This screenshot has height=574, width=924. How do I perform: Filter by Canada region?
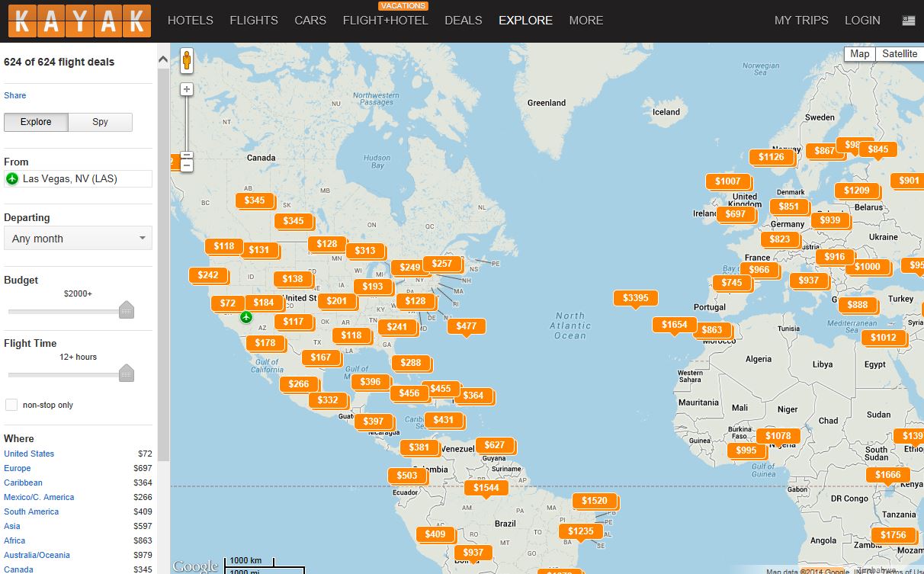[x=18, y=569]
